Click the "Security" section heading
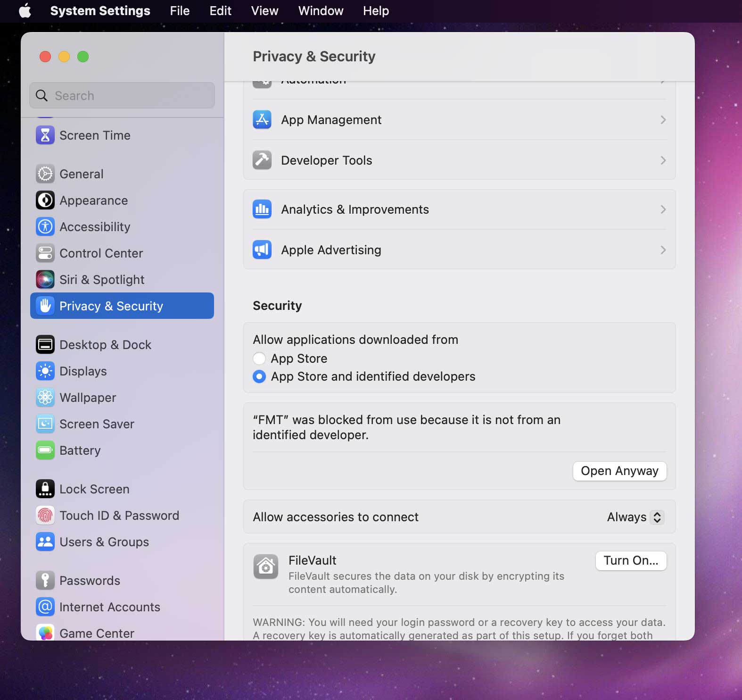The height and width of the screenshot is (700, 742). (277, 306)
